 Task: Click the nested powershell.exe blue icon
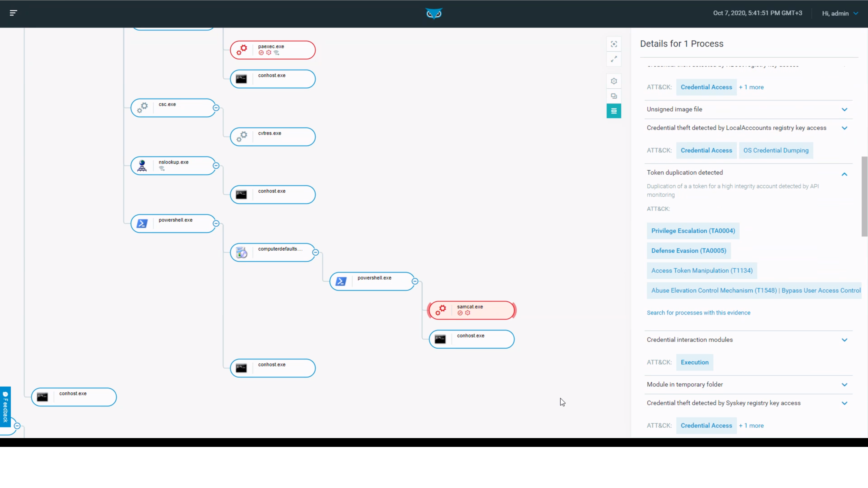point(341,281)
